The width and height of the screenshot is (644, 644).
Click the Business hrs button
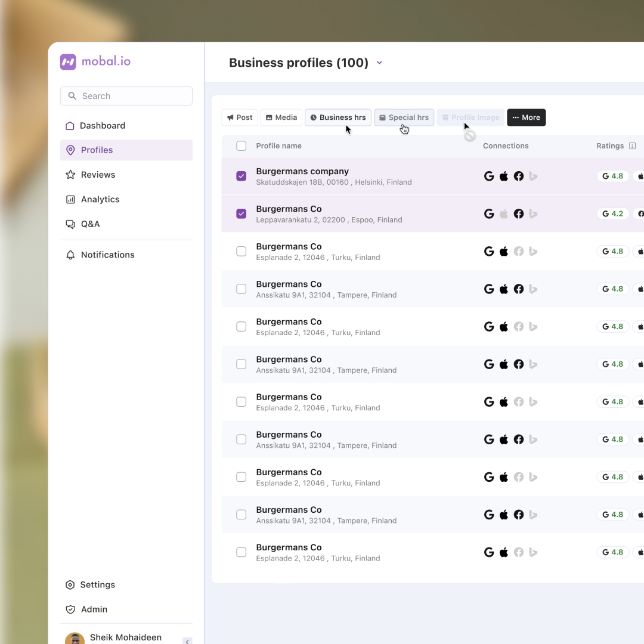338,117
